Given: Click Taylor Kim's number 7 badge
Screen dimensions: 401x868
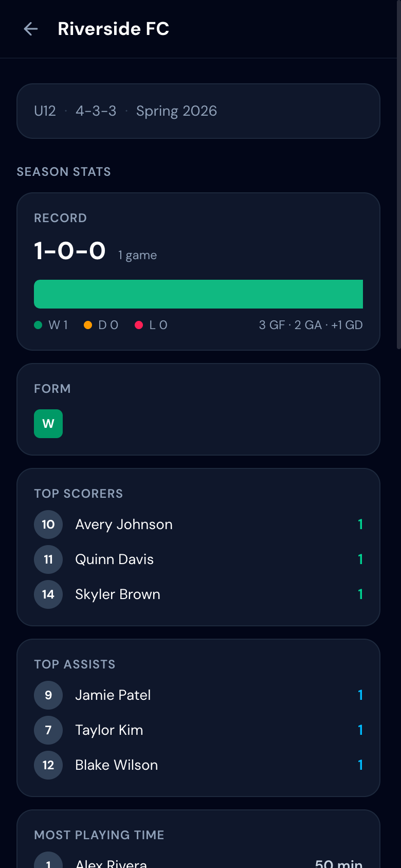Looking at the screenshot, I should pyautogui.click(x=48, y=730).
